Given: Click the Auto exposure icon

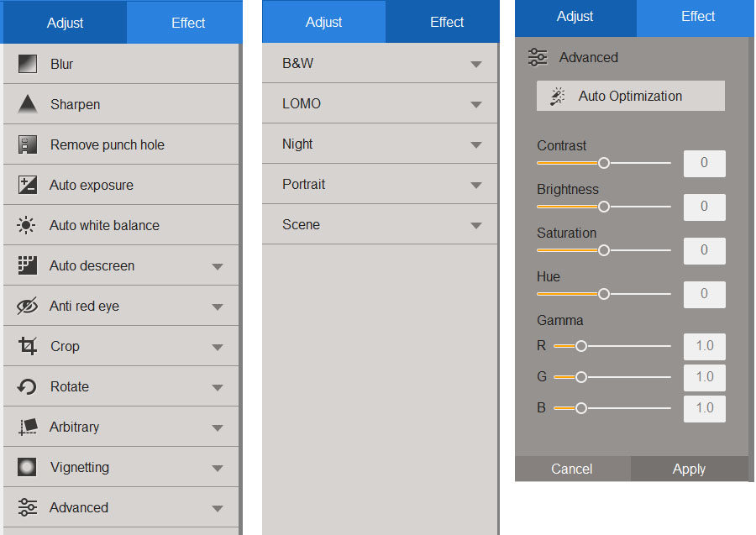Looking at the screenshot, I should 25,184.
